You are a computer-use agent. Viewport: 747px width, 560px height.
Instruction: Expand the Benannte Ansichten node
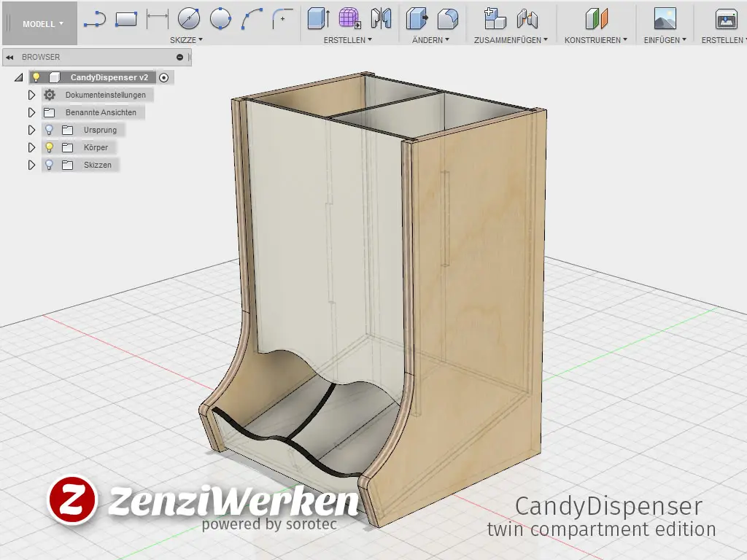click(31, 112)
